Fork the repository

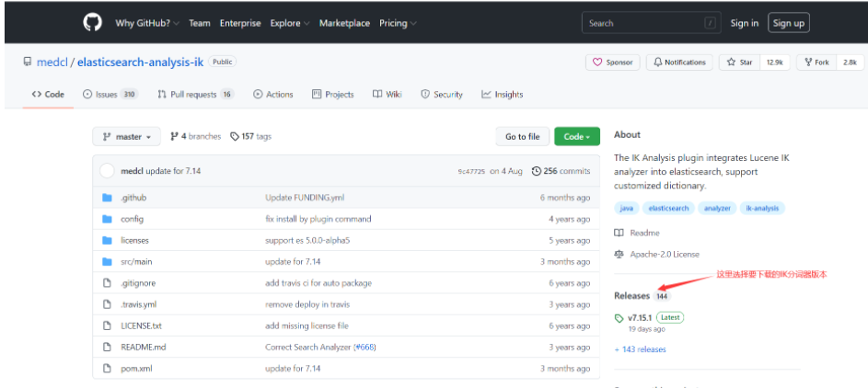[816, 63]
